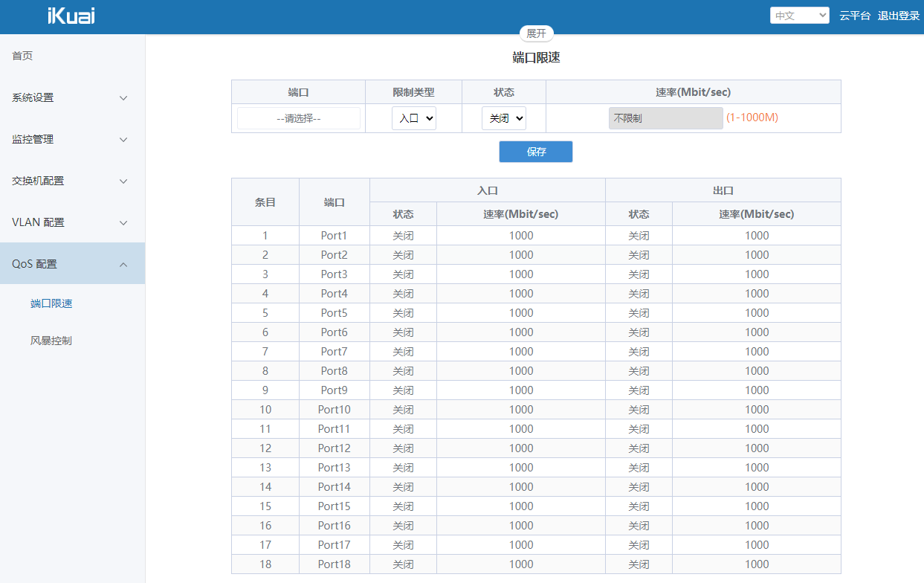This screenshot has width=924, height=583.
Task: Click the 条目 table header
Action: (265, 202)
